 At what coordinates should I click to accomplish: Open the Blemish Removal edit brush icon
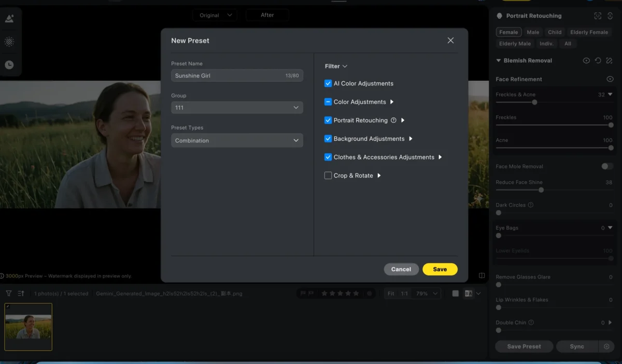(610, 61)
